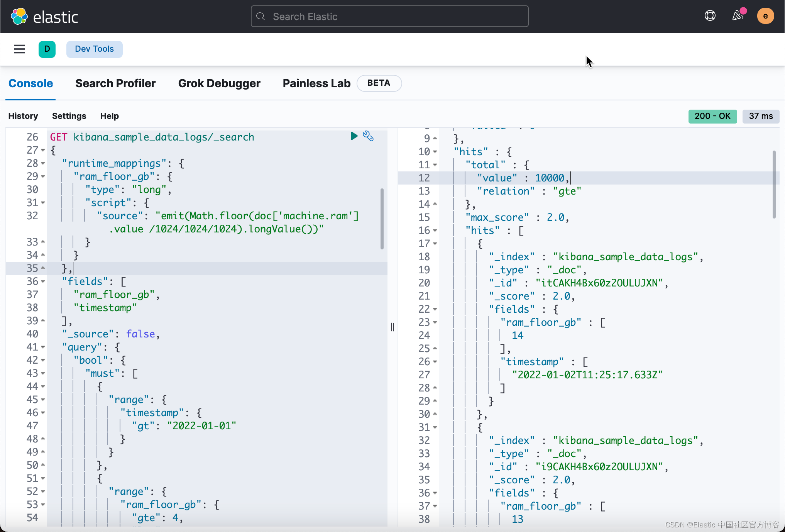The width and height of the screenshot is (785, 532).
Task: Open the Grok Debugger tab
Action: (x=219, y=83)
